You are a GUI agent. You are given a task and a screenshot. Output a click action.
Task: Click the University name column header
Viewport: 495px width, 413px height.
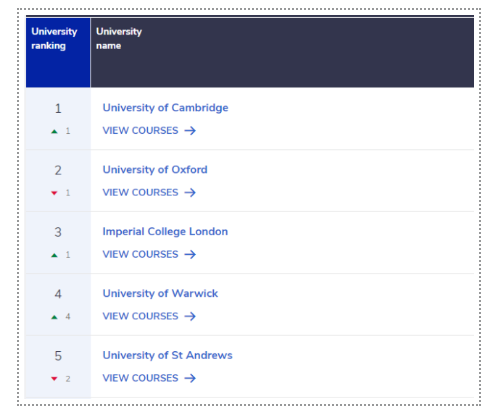[282, 53]
